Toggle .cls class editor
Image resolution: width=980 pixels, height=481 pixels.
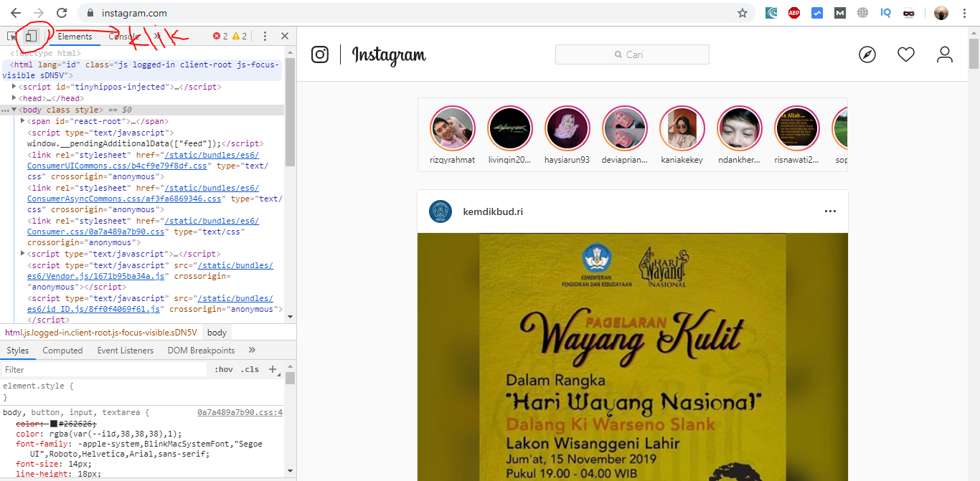pyautogui.click(x=250, y=370)
